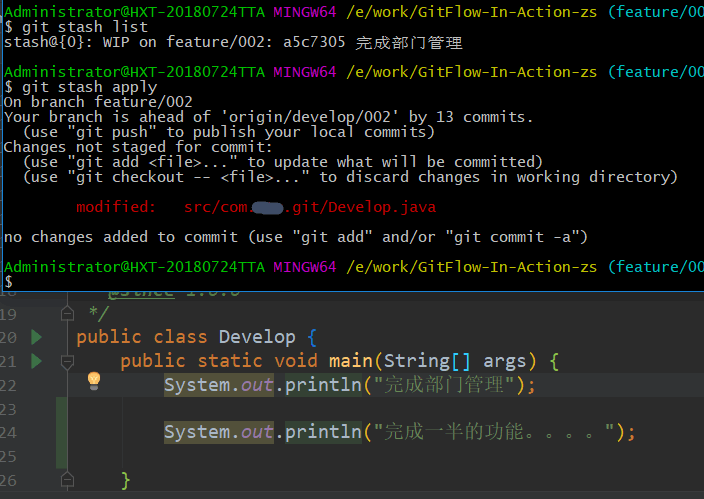Toggle fold marker at the closing brace

(x=67, y=481)
